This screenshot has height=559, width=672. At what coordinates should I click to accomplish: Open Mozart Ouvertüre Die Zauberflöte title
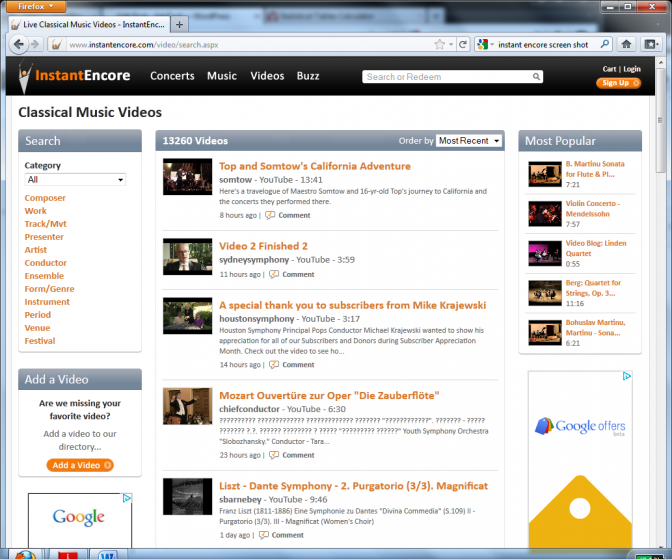click(329, 396)
